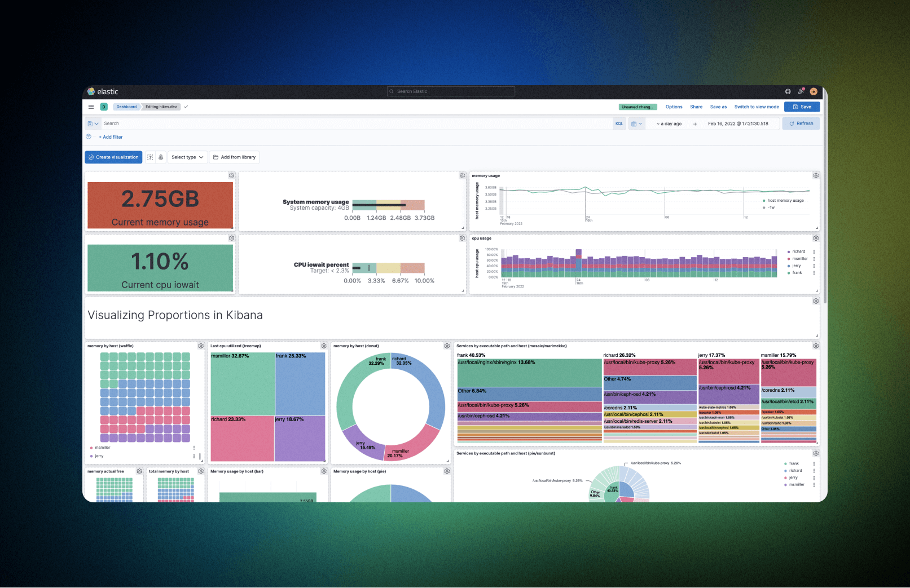Open gear options for Current cpu iowait panel
The height and width of the screenshot is (588, 910).
tap(231, 238)
